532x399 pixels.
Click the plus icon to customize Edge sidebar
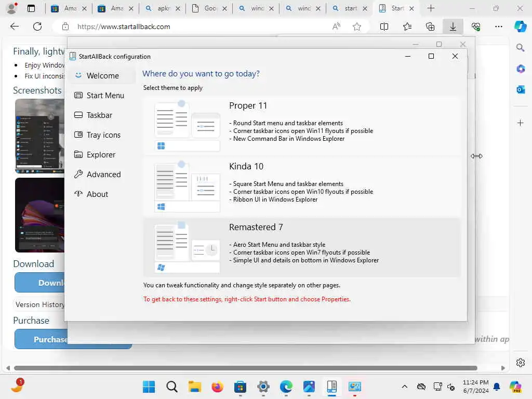tap(520, 123)
